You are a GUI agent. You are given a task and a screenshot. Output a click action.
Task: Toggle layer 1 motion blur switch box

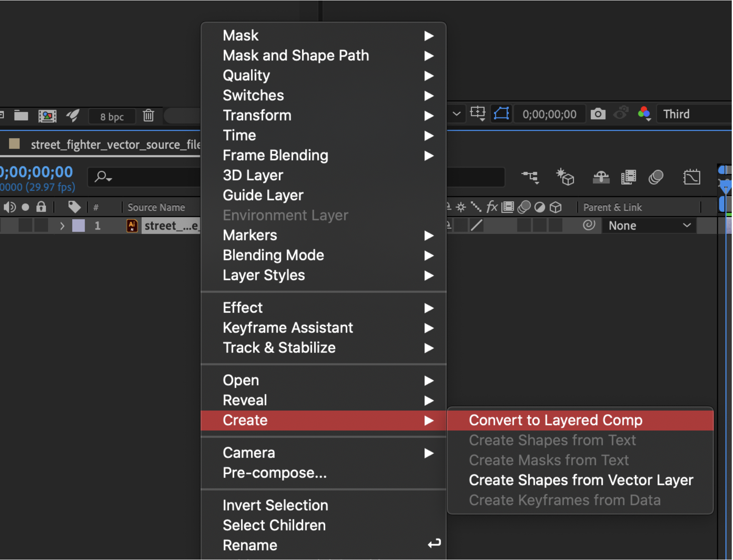pos(524,225)
